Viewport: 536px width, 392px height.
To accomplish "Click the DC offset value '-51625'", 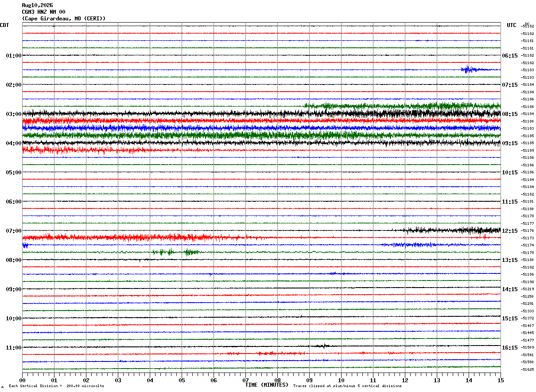I will click(x=528, y=369).
